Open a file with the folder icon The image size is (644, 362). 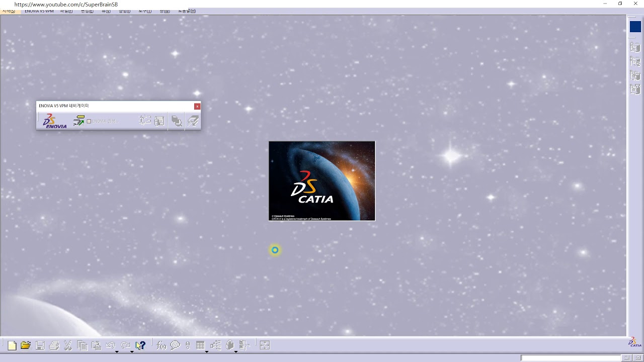click(x=26, y=345)
